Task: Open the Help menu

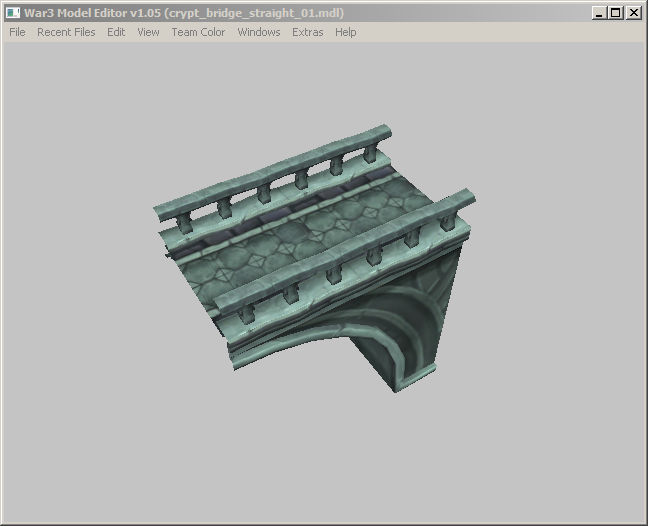Action: 345,32
